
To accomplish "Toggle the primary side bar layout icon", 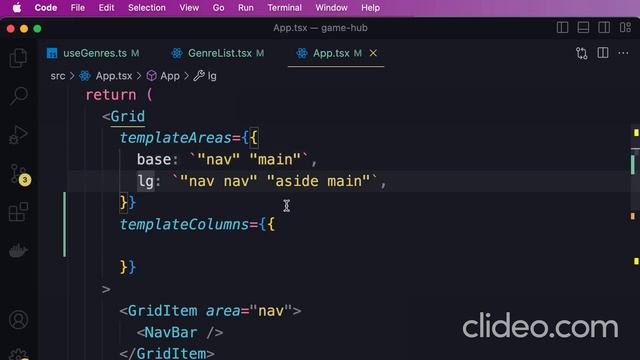I will pyautogui.click(x=562, y=28).
